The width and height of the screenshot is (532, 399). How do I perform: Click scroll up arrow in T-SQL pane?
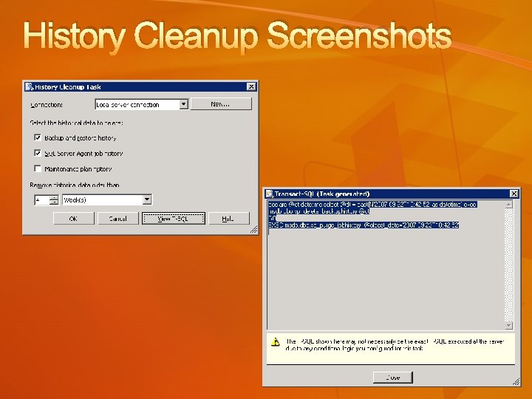pos(508,204)
